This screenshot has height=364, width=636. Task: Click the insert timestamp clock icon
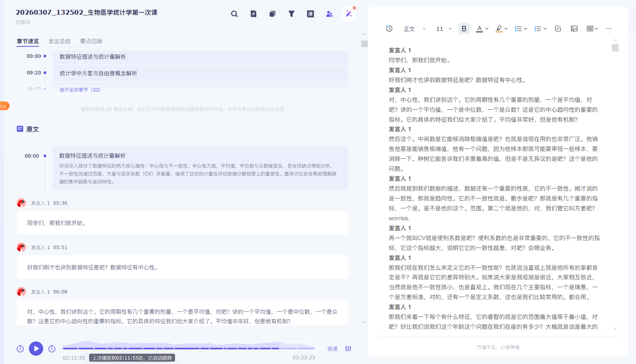pos(389,29)
